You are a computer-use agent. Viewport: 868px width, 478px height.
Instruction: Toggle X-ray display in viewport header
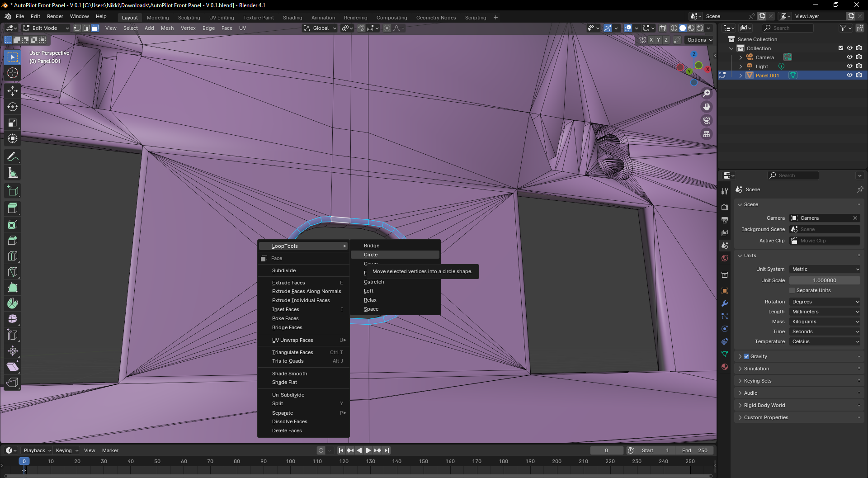click(x=662, y=28)
